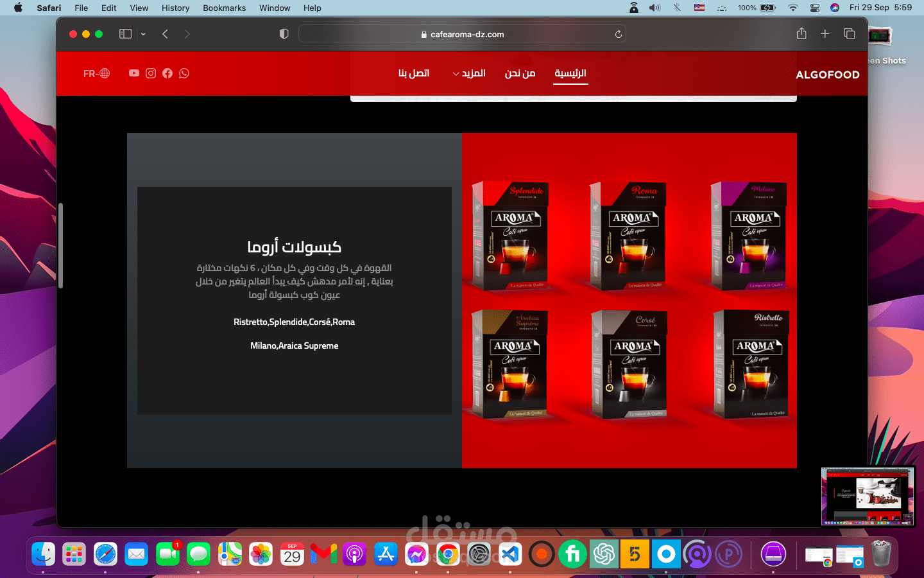Open the volume control in menu bar

pyautogui.click(x=654, y=8)
